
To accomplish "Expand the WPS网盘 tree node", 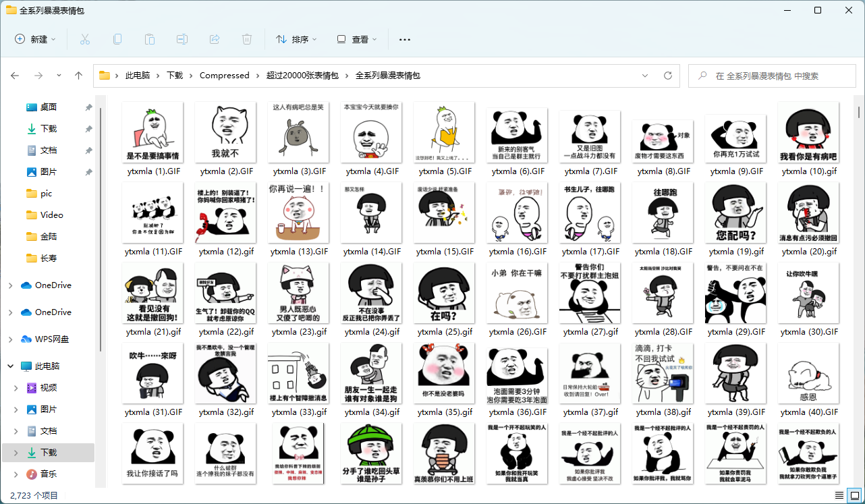I will pyautogui.click(x=10, y=339).
